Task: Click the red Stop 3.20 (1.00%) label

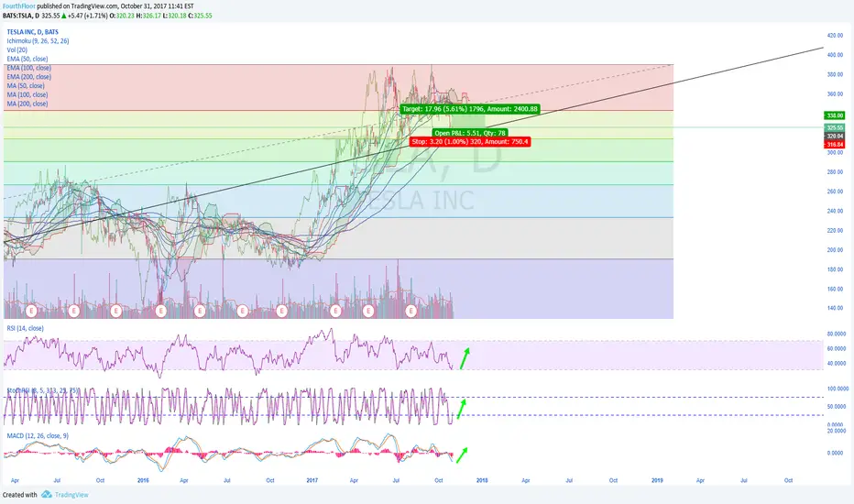Action: click(x=470, y=142)
